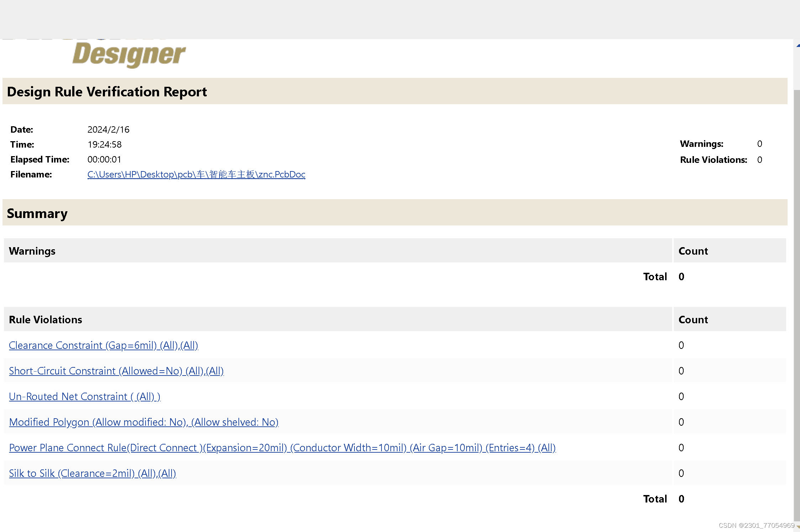Open Power Plane Connect Rule link

tap(282, 448)
